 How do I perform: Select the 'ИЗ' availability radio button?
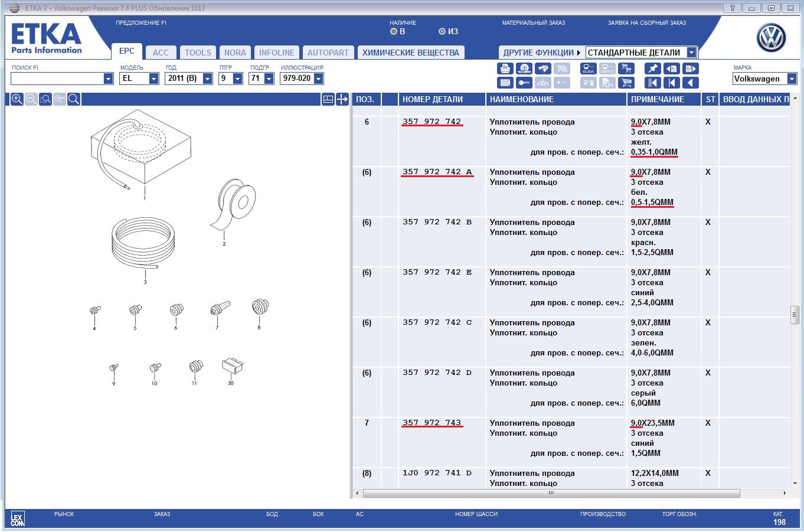click(442, 32)
